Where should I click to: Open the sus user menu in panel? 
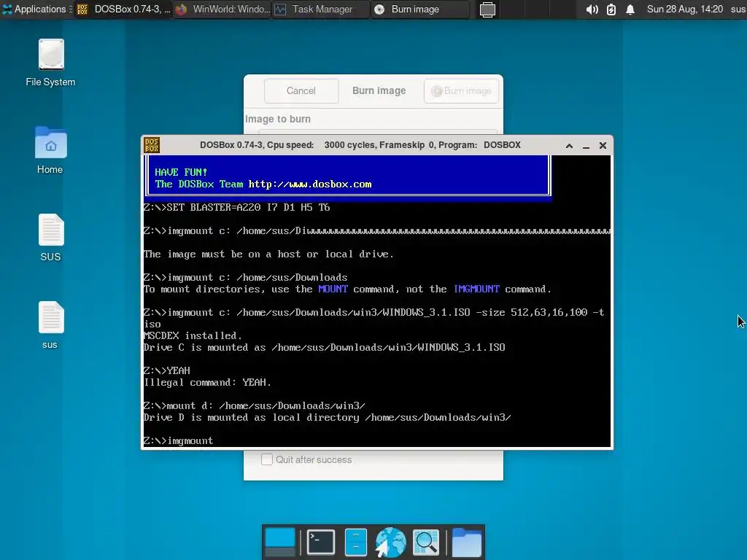pos(738,9)
